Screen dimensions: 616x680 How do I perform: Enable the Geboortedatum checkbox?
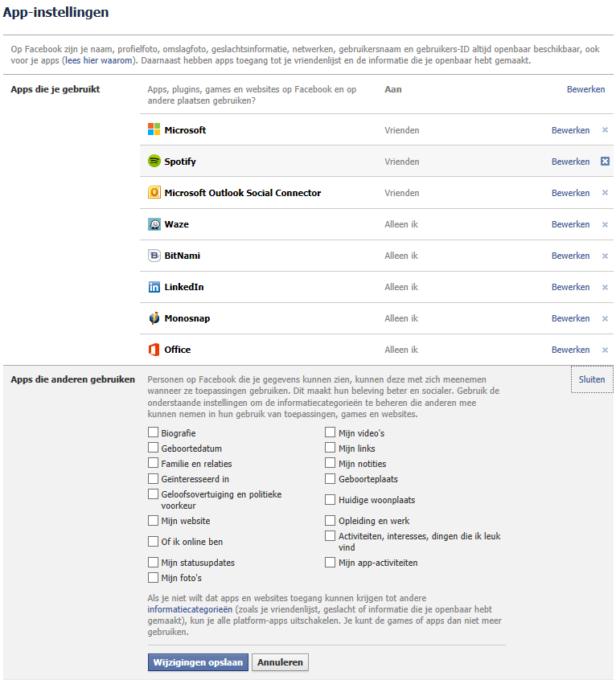click(x=153, y=448)
